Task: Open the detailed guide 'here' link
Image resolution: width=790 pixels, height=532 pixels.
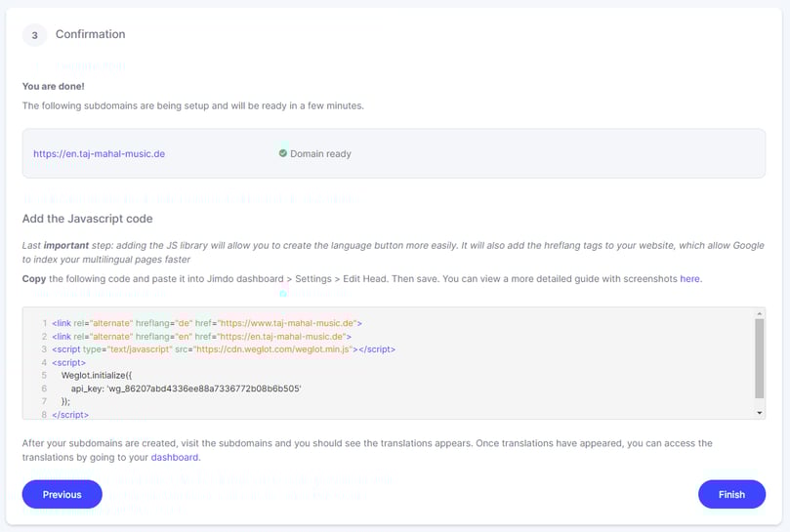Action: click(x=689, y=279)
